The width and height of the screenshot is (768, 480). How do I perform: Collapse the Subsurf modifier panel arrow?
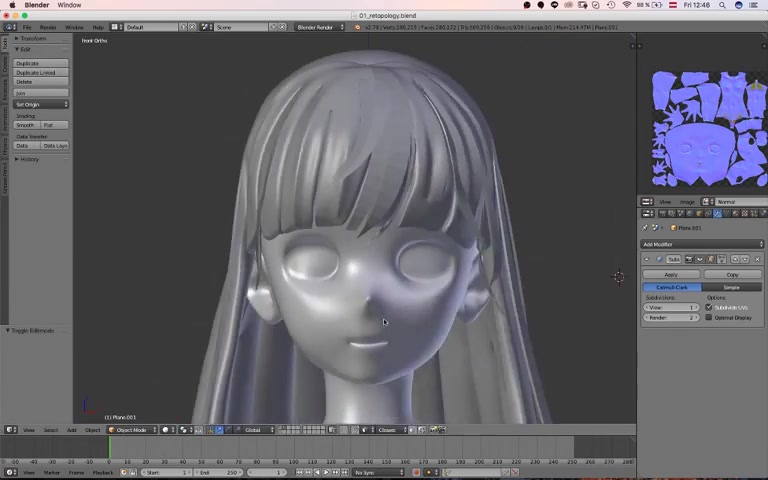pos(647,259)
